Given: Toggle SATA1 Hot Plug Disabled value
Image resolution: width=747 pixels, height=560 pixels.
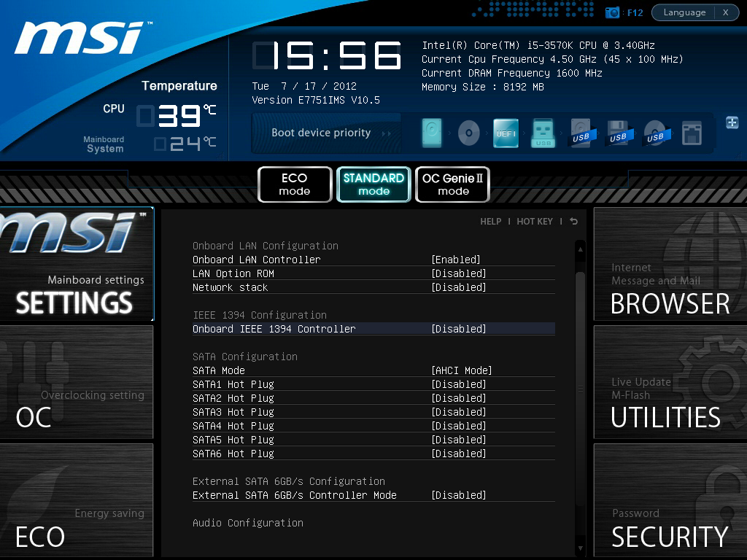Looking at the screenshot, I should coord(458,384).
